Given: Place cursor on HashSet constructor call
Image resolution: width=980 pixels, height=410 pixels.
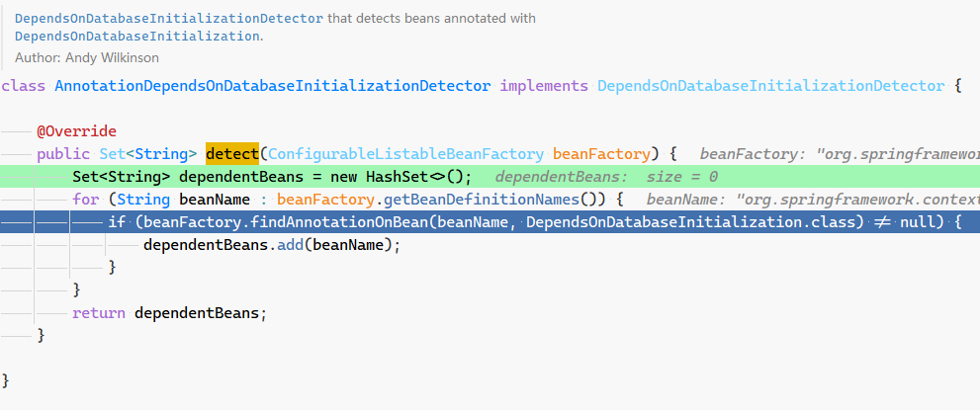Looking at the screenshot, I should point(401,177).
